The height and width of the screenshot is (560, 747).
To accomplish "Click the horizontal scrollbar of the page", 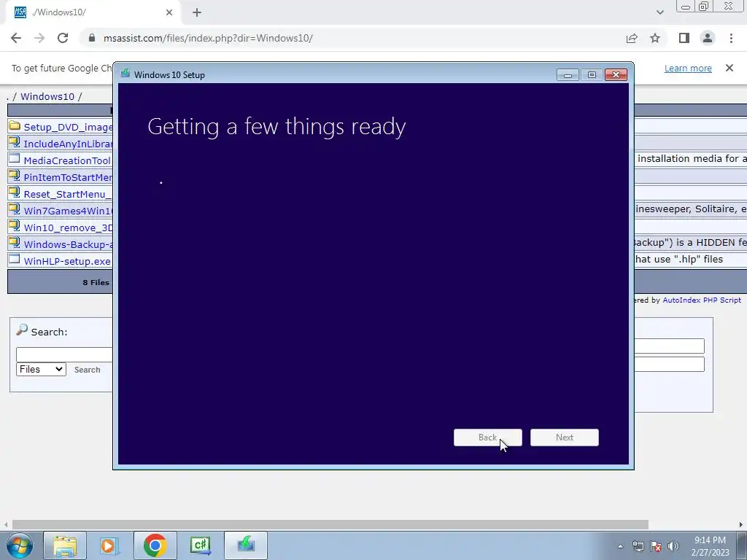I will pos(330,524).
